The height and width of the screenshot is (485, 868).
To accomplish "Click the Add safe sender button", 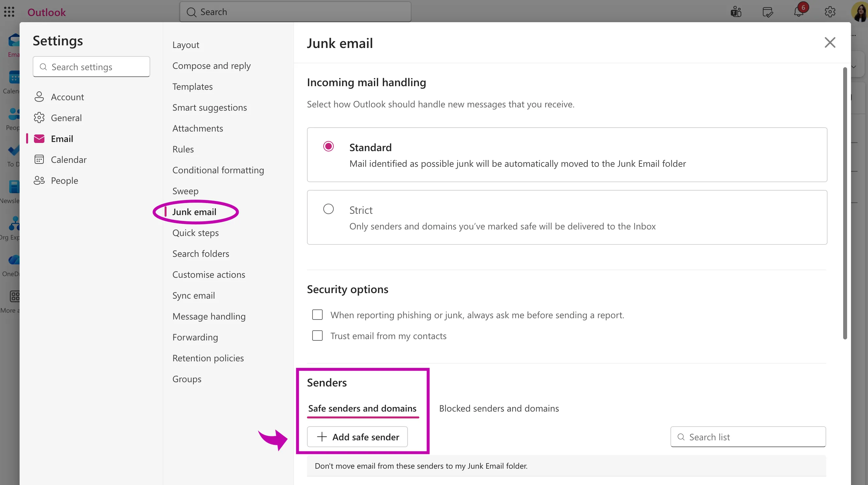I will [358, 437].
